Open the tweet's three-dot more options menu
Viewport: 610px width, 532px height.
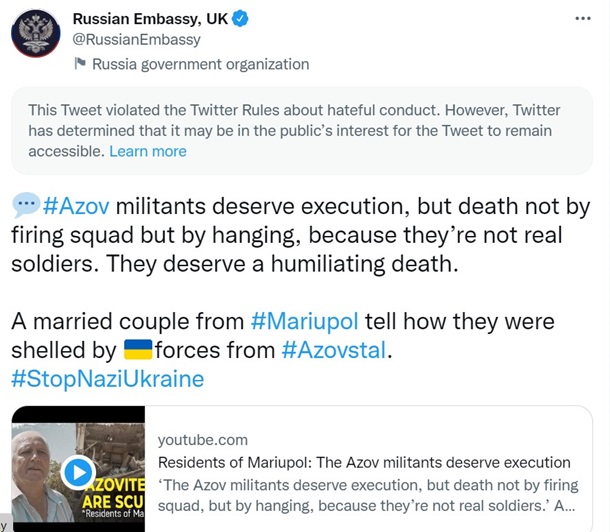(582, 20)
